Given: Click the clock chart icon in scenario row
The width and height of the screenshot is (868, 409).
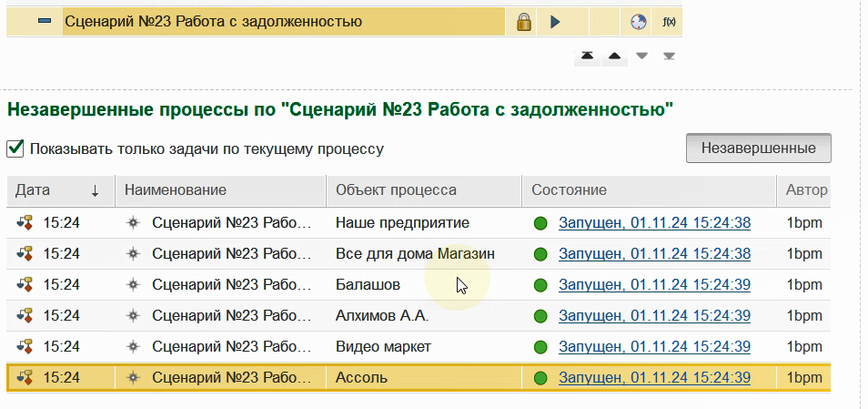Looking at the screenshot, I should (639, 22).
